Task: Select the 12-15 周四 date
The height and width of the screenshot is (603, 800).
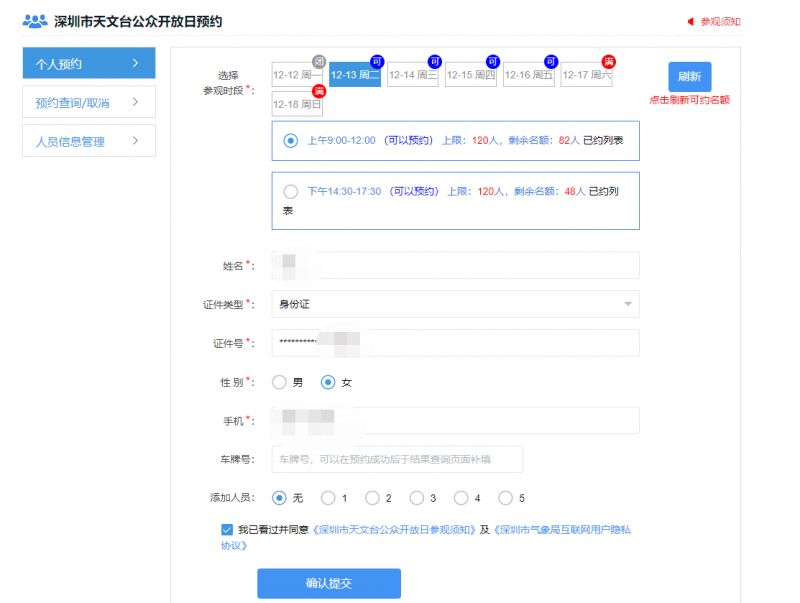Action: [x=471, y=76]
